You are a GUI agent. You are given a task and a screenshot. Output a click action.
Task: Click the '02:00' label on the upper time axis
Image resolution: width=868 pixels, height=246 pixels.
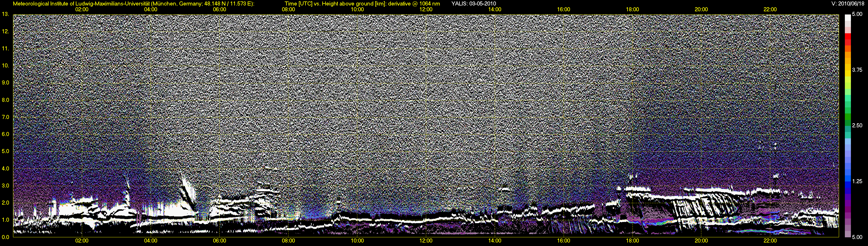82,10
